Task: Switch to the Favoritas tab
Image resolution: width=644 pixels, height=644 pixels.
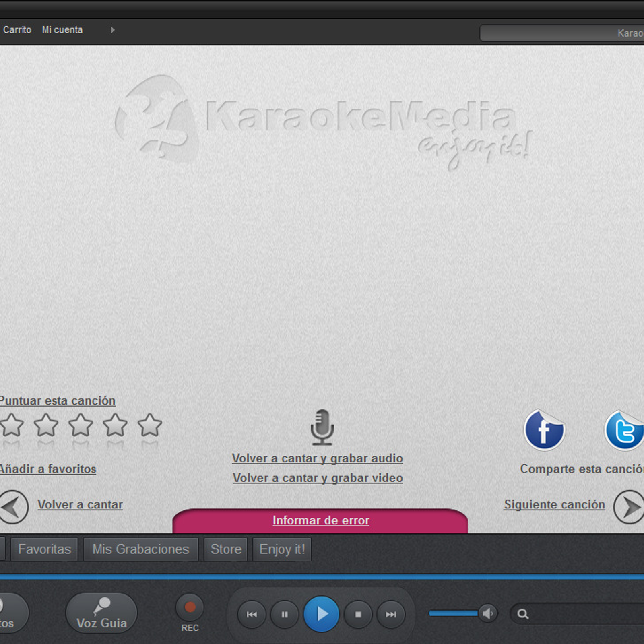Action: coord(44,549)
